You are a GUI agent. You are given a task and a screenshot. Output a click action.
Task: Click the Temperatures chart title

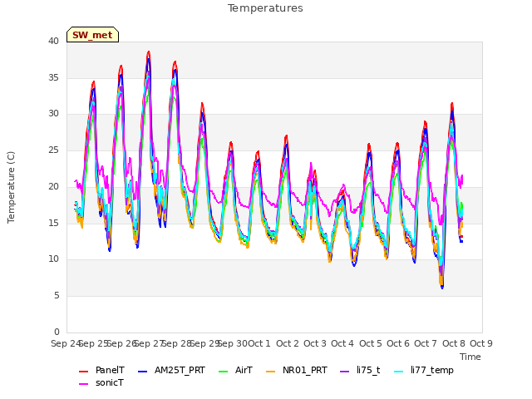pyautogui.click(x=265, y=8)
